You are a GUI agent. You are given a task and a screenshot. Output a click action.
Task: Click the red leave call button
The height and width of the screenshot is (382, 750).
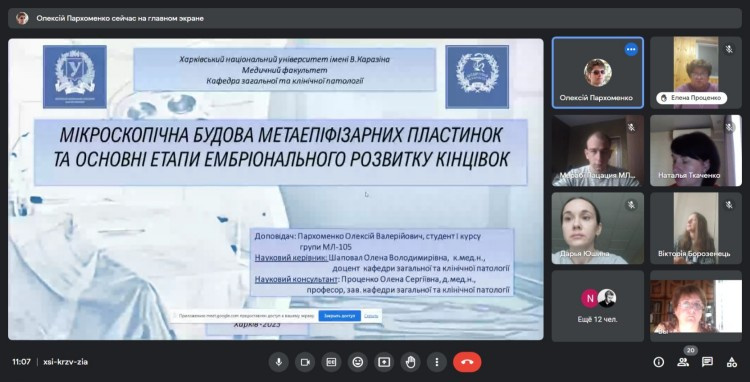click(467, 362)
